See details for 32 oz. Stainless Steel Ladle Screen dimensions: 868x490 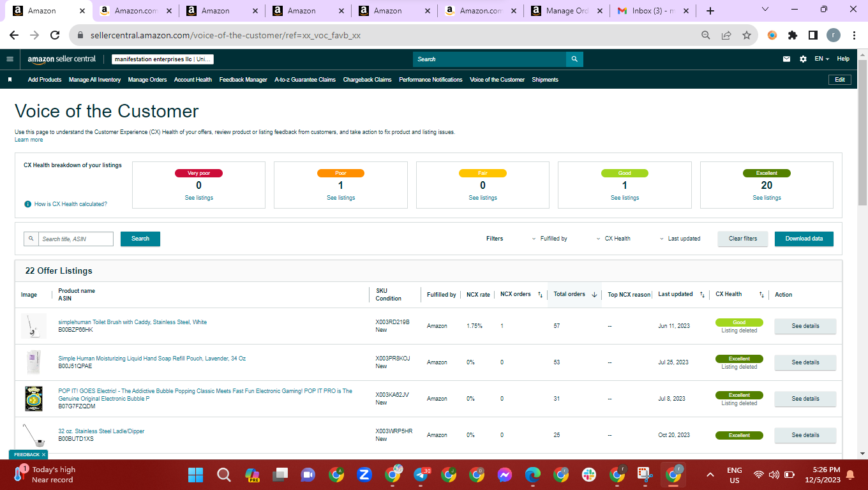tap(805, 435)
